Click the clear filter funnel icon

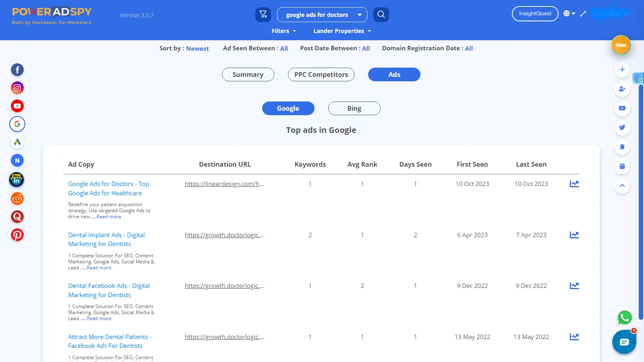click(x=263, y=15)
